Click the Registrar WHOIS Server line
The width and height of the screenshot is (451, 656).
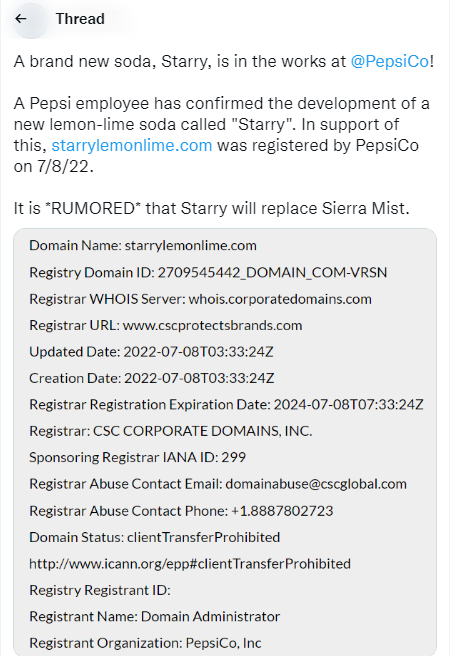tap(200, 299)
